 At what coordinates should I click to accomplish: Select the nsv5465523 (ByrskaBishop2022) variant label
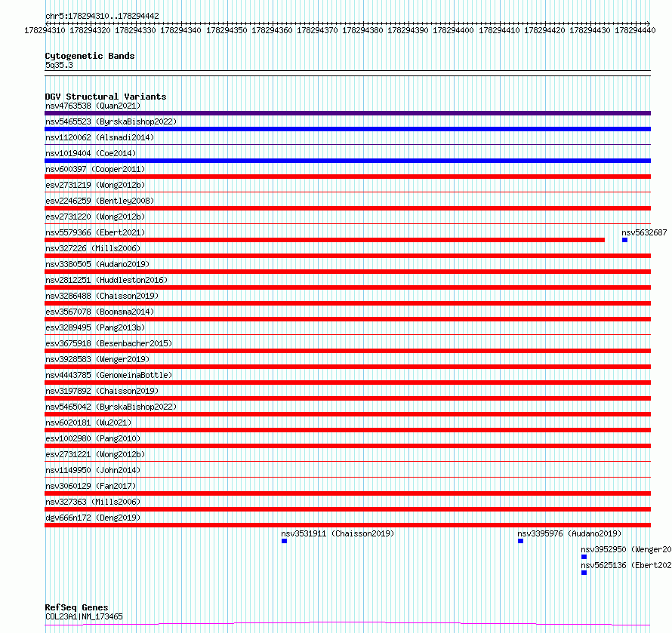tap(110, 121)
